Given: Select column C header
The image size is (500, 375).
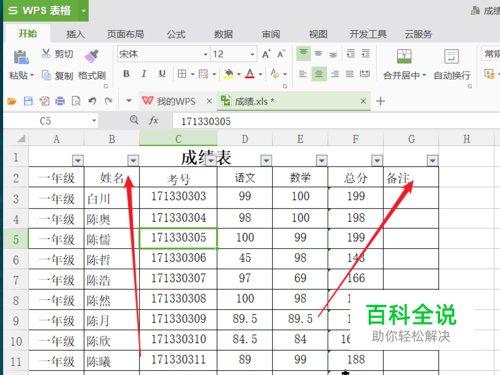Looking at the screenshot, I should pos(178,138).
